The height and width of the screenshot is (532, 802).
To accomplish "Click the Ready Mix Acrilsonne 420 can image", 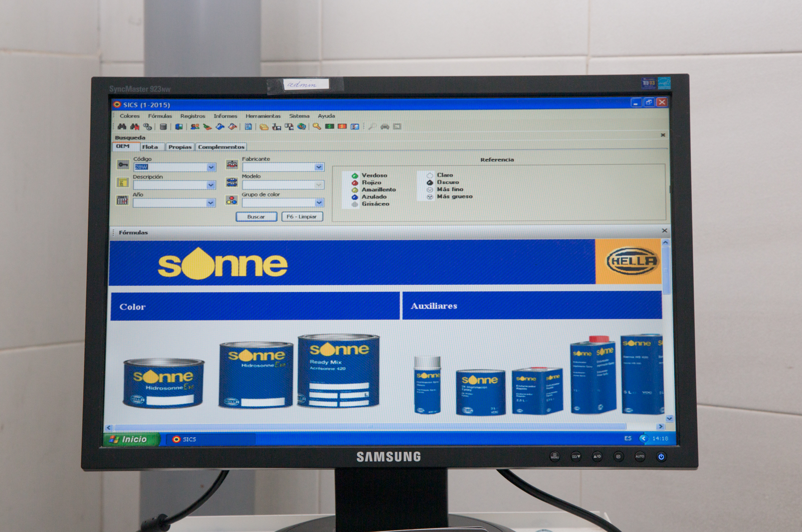I will tap(338, 371).
